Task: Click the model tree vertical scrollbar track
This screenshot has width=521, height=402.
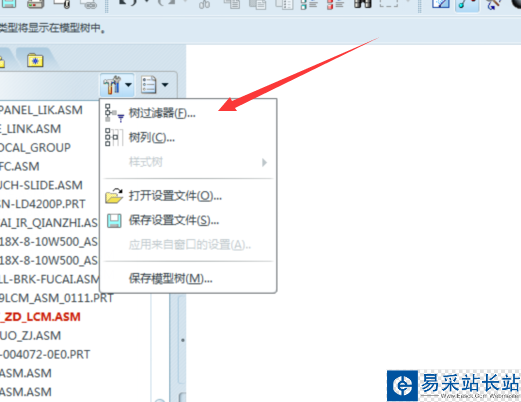Action: [160, 347]
